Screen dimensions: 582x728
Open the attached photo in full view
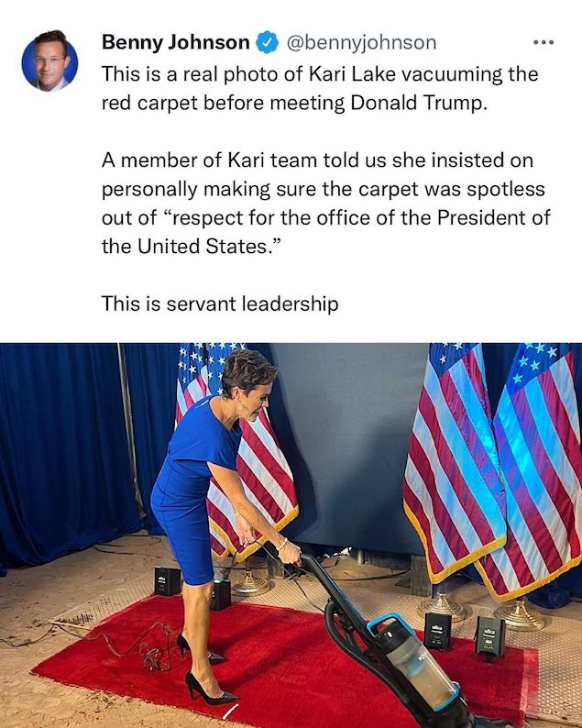pyautogui.click(x=291, y=535)
